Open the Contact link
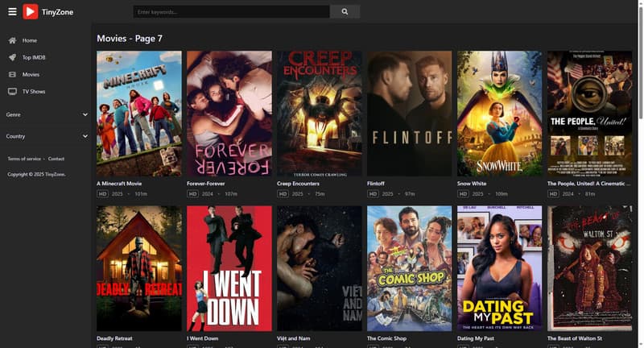Image resolution: width=644 pixels, height=348 pixels. coord(56,159)
